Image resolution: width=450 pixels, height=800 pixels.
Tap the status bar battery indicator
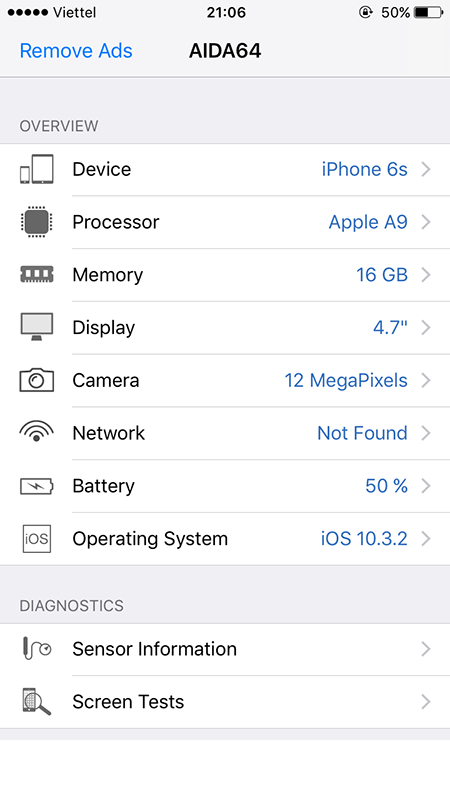coord(429,12)
